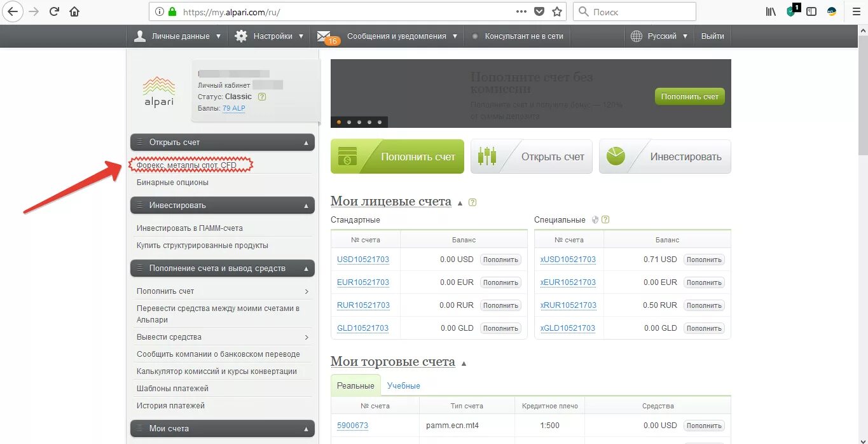Collapse the Мои лицевые счета heading triangle

(459, 203)
